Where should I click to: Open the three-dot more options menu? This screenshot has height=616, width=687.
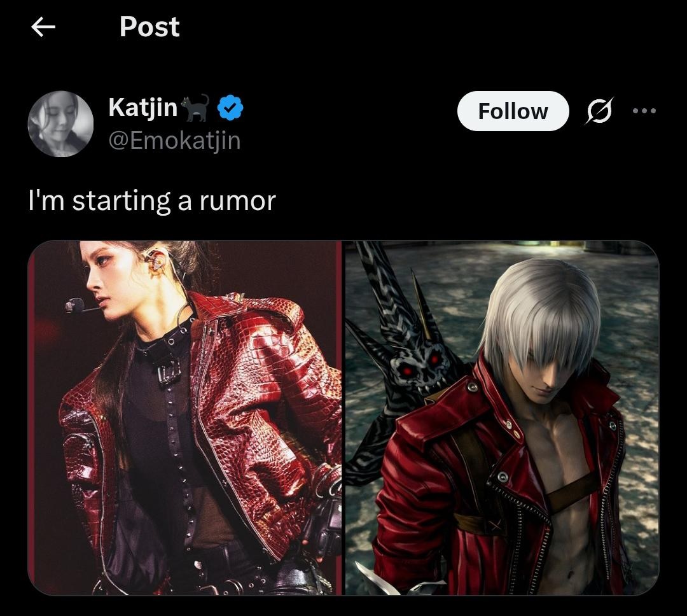pos(644,111)
